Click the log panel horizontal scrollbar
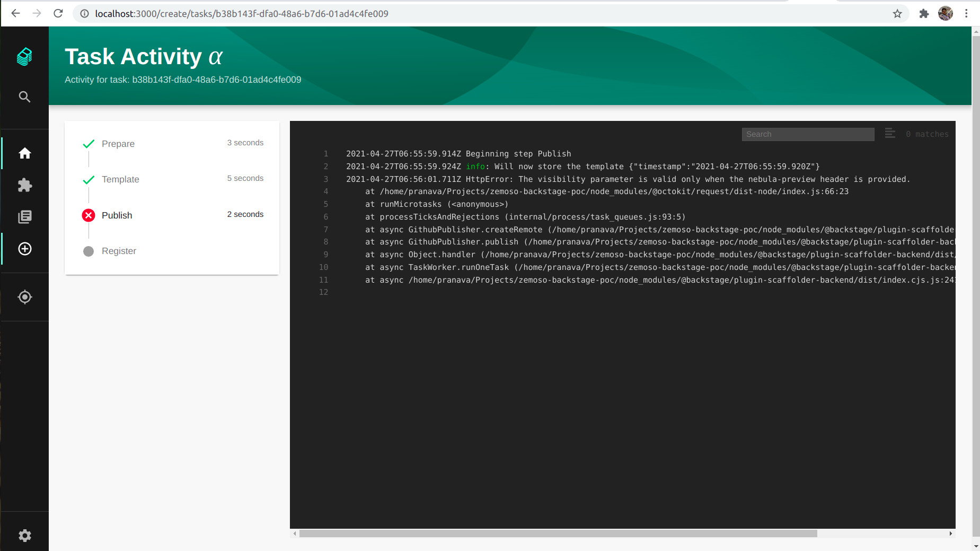980x551 pixels. [x=557, y=533]
